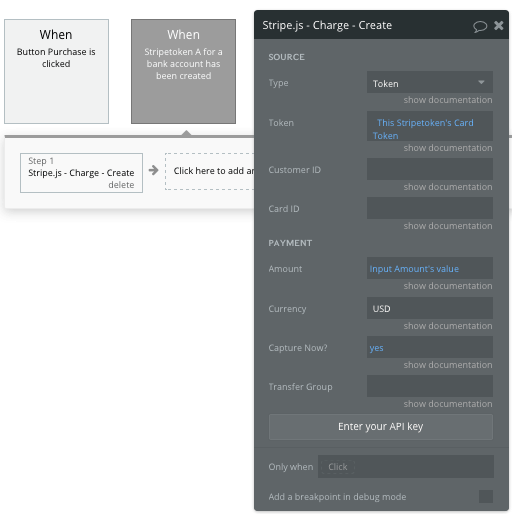Click the Customer ID input field
This screenshot has height=514, width=512.
pyautogui.click(x=430, y=169)
